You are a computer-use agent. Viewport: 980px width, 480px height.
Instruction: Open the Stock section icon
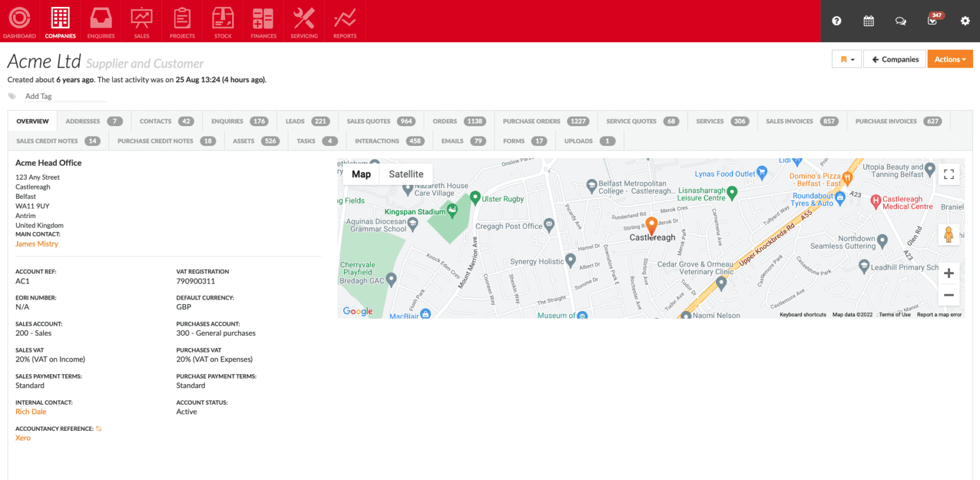[223, 21]
